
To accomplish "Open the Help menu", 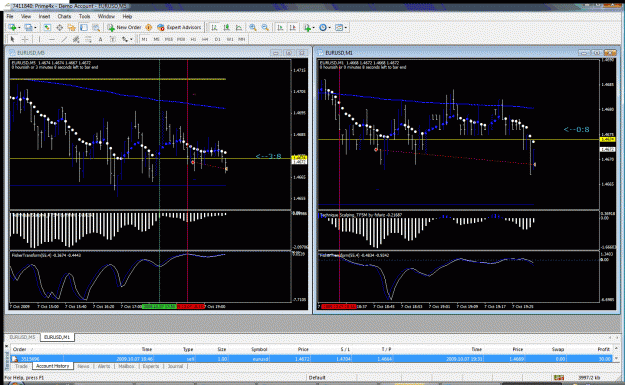I will point(127,16).
